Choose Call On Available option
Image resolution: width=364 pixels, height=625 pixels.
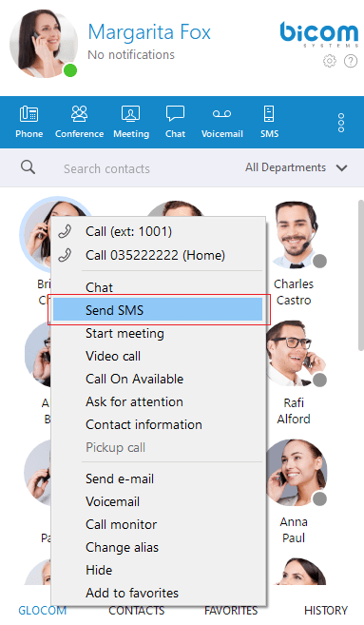tap(159, 379)
